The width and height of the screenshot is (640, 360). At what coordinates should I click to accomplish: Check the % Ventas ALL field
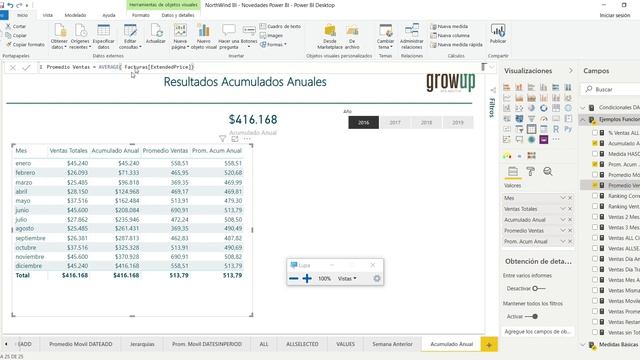(x=595, y=133)
